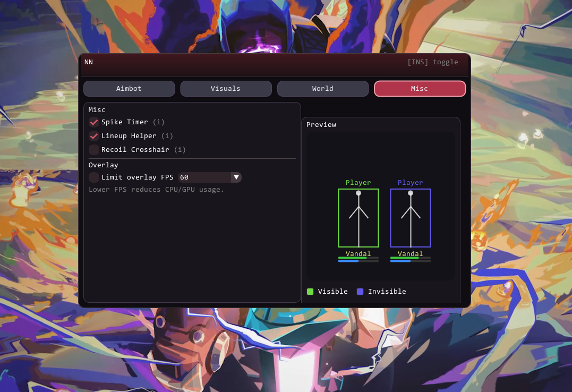Expand the overlay FPS dropdown arrow
The height and width of the screenshot is (392, 572).
236,177
